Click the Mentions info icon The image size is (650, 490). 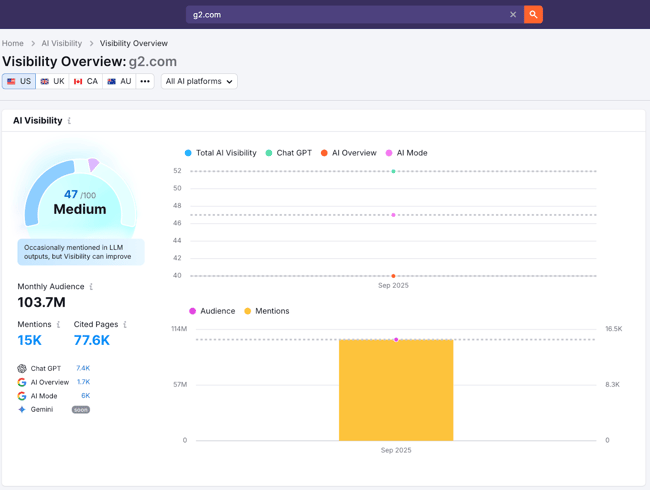[58, 325]
